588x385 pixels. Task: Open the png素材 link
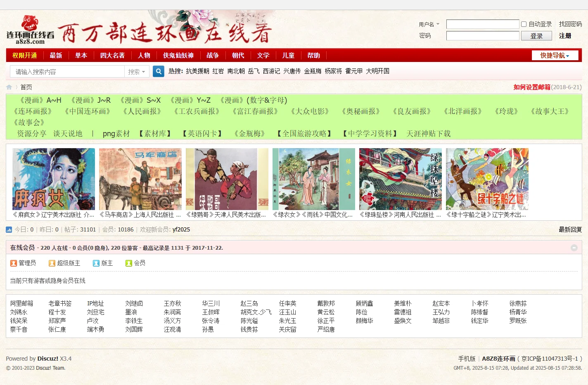116,134
